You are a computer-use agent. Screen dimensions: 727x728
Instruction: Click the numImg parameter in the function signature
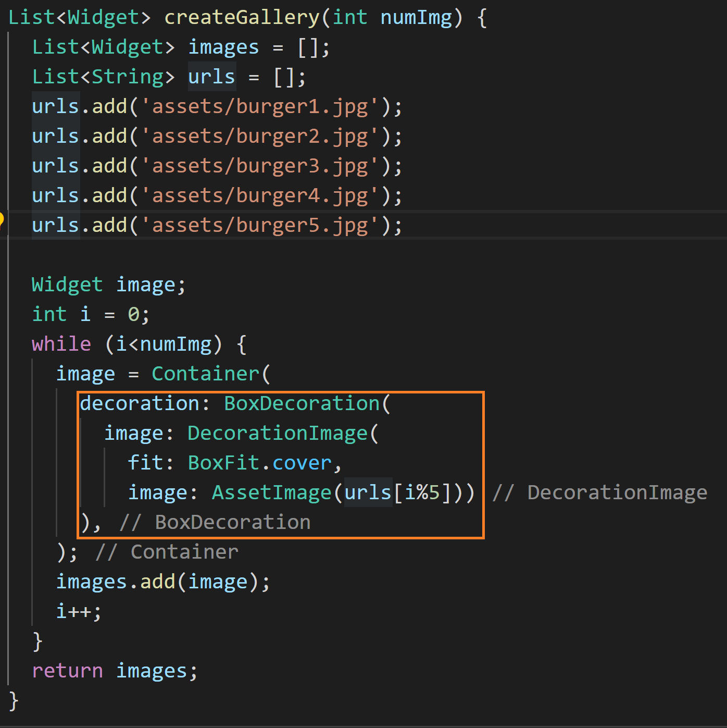point(416,18)
